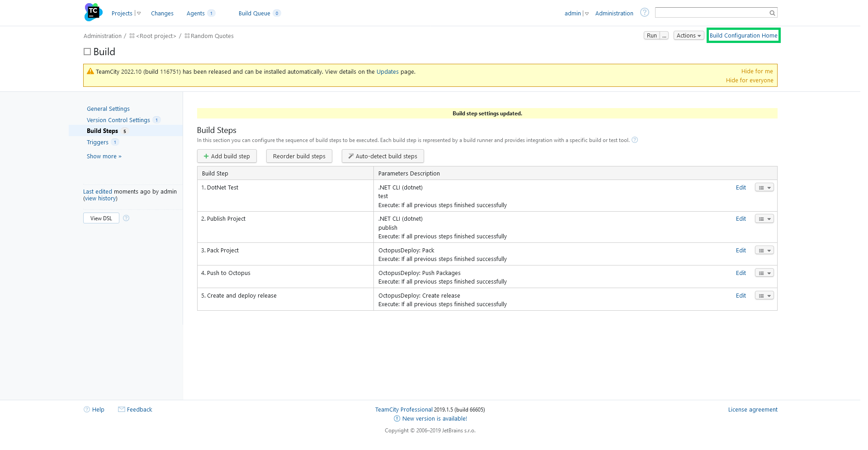Open the Build Queue page
This screenshot has width=868, height=450.
tap(255, 14)
